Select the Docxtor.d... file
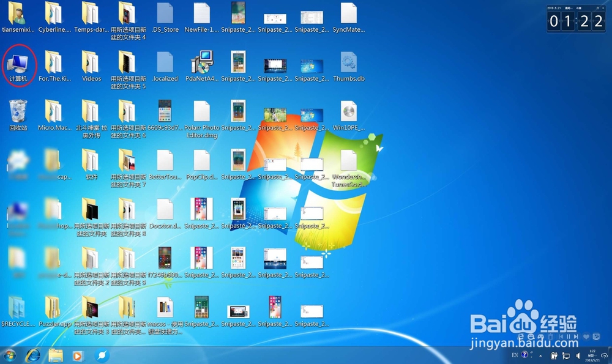 click(165, 214)
